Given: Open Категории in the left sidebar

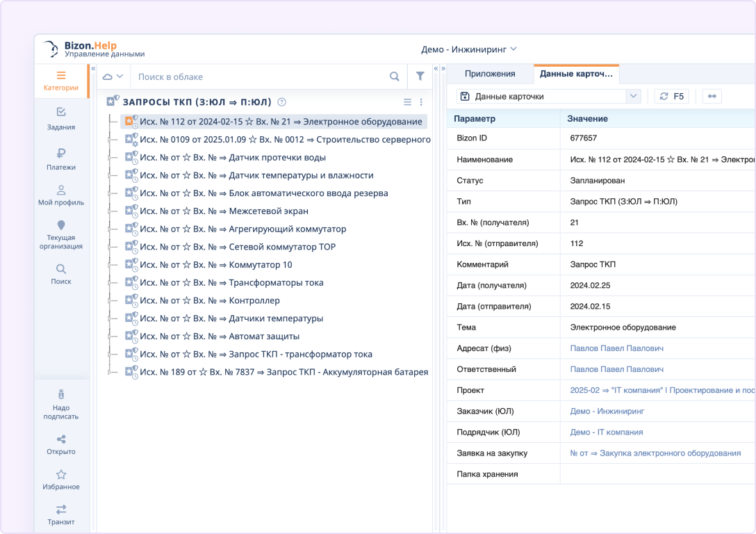Looking at the screenshot, I should pyautogui.click(x=61, y=81).
